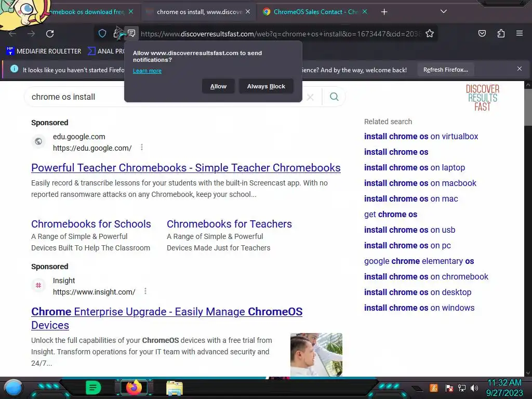Click the orange tray application icon

point(434,388)
